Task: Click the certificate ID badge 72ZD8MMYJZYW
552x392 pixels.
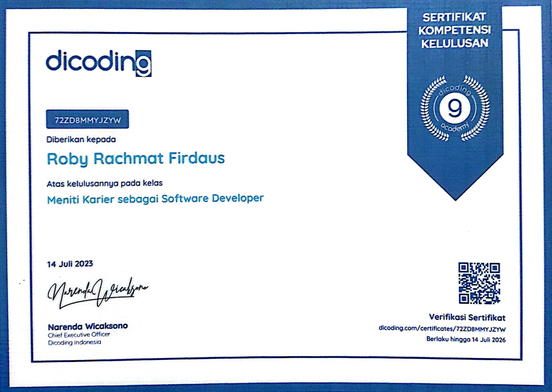Action: click(87, 120)
